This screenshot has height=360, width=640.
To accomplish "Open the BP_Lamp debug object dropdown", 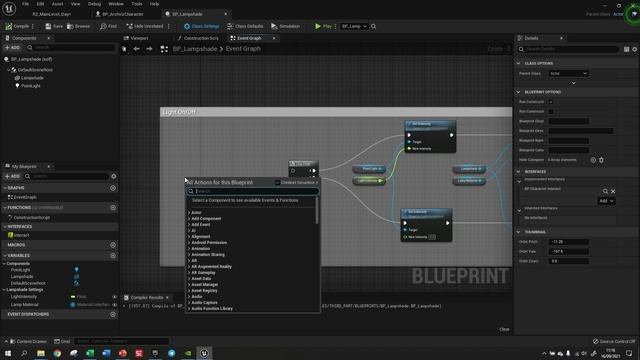I will [353, 26].
